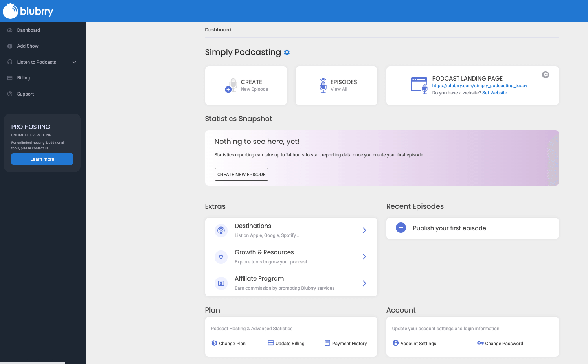Click the Dashboard breadcrumb text

[x=218, y=30]
